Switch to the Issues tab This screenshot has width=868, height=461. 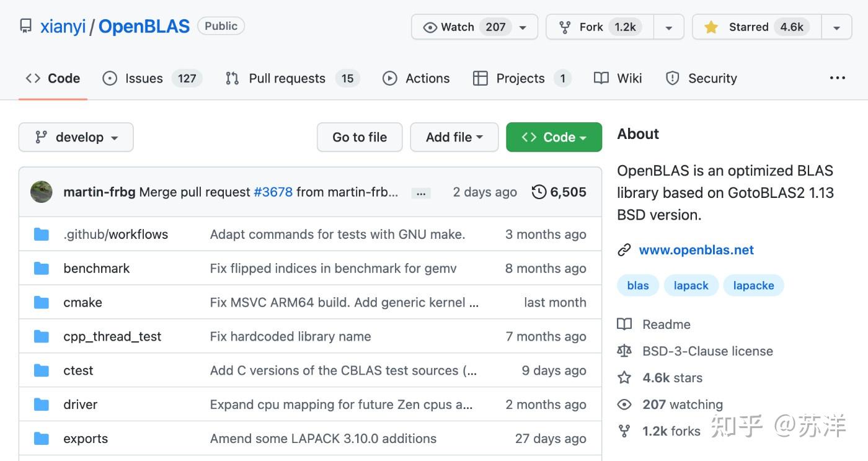pyautogui.click(x=153, y=78)
